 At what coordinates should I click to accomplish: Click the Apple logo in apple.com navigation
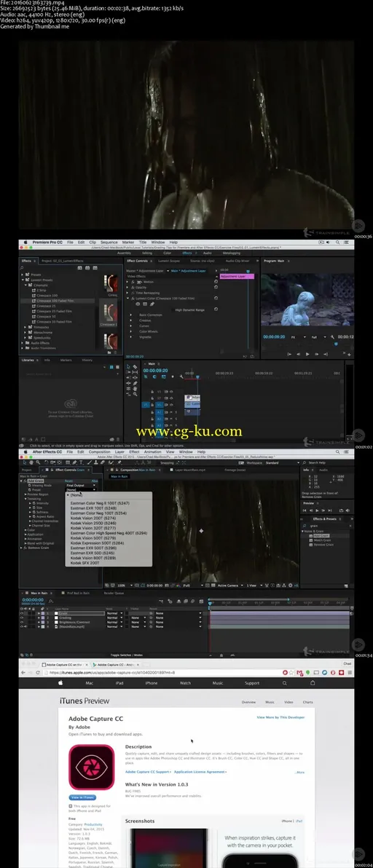[x=61, y=683]
